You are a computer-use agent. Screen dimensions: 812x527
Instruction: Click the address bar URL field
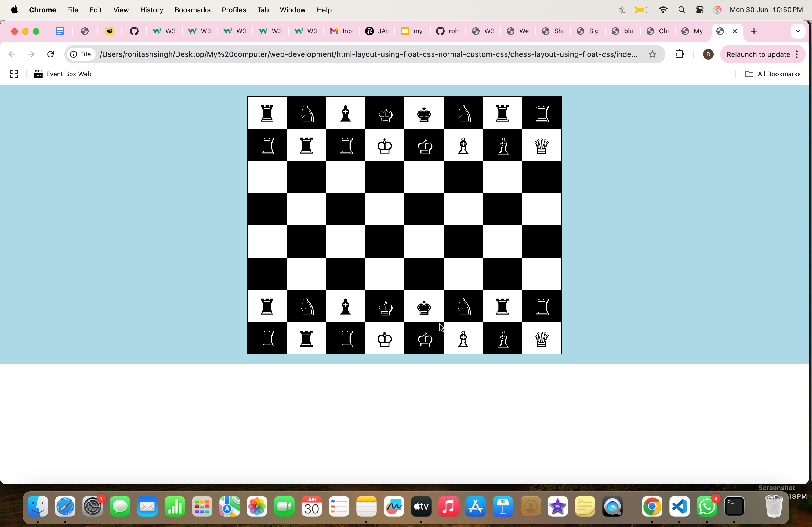(x=368, y=54)
